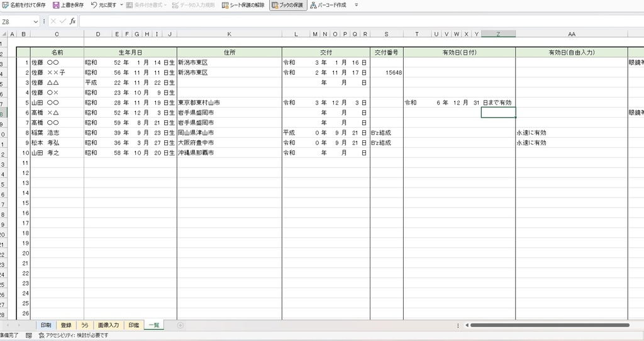Select 平成 era cell in 佐藤 △△ row
The width and height of the screenshot is (644, 341).
(x=98, y=82)
